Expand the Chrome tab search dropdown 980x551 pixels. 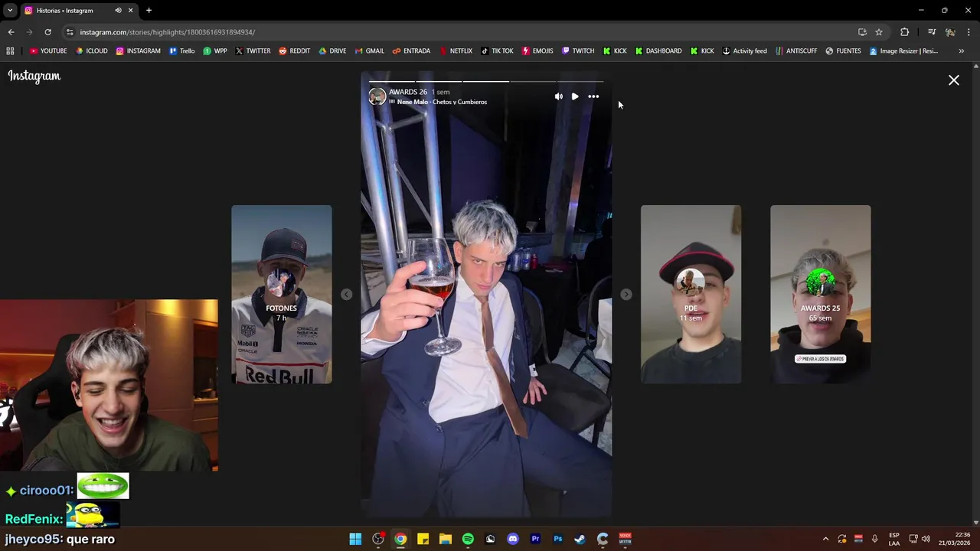tap(10, 10)
